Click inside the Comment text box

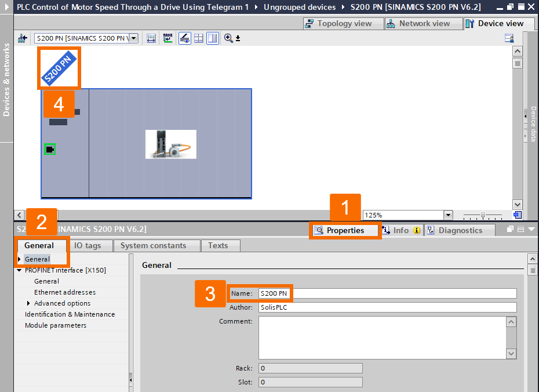[383, 337]
